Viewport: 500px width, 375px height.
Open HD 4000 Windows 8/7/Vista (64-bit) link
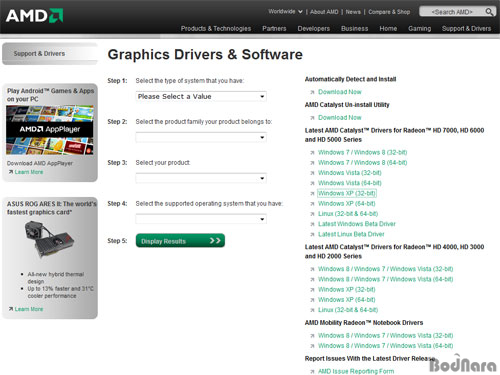pyautogui.click(x=385, y=279)
